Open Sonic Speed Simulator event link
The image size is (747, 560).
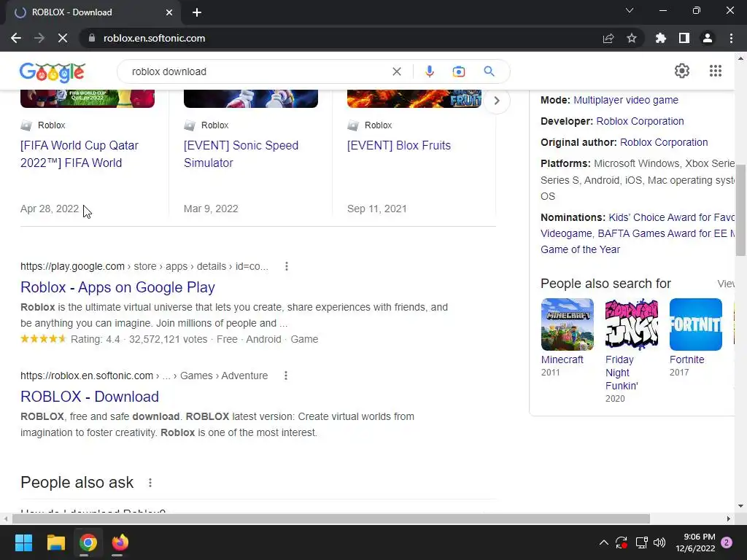(x=241, y=154)
